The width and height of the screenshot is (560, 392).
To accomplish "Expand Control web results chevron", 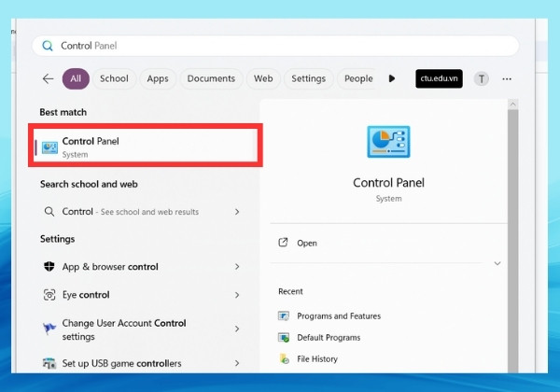I will pyautogui.click(x=237, y=212).
